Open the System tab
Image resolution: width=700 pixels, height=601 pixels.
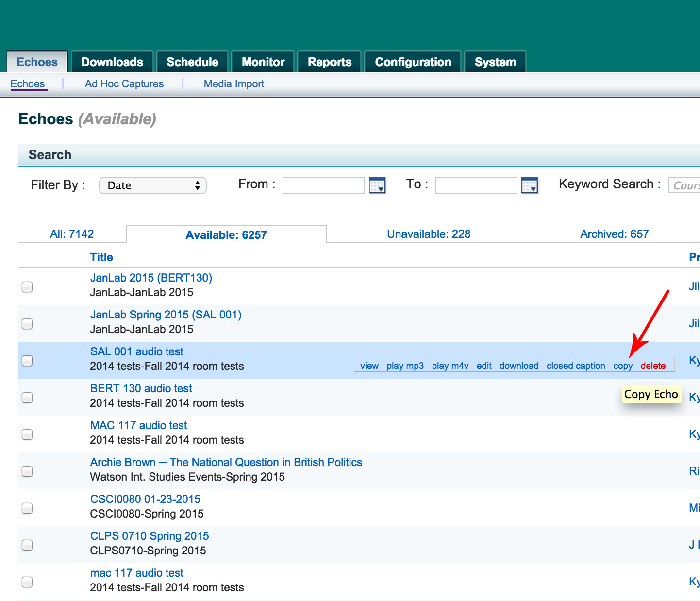pos(495,62)
